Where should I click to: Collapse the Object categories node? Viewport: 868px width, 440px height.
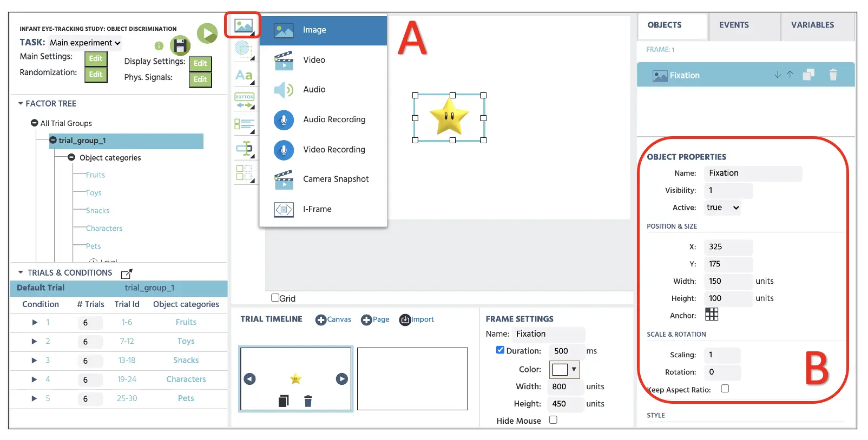click(71, 157)
